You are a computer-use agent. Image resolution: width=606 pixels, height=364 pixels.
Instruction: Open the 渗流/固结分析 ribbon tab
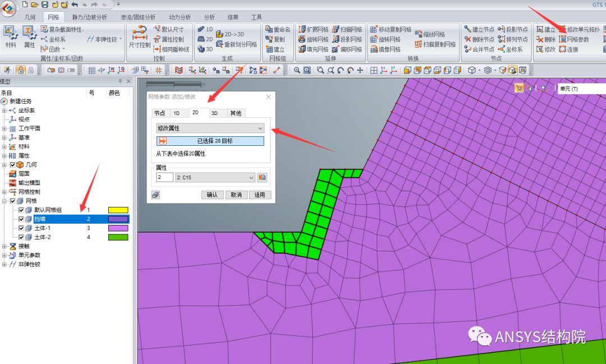point(138,17)
